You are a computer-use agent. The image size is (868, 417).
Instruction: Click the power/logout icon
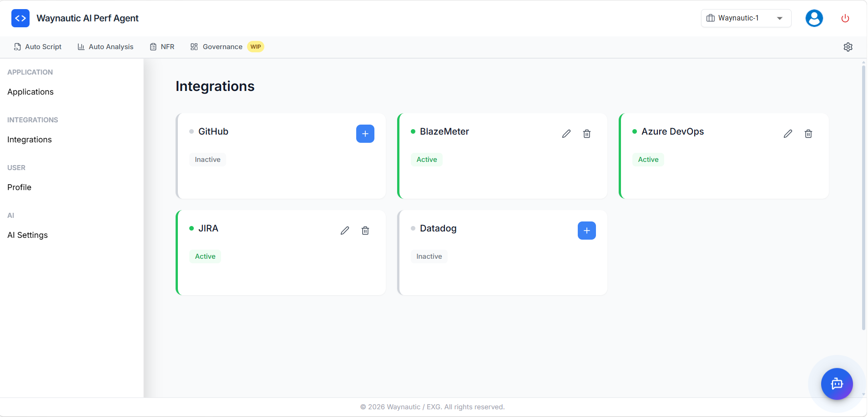[845, 18]
